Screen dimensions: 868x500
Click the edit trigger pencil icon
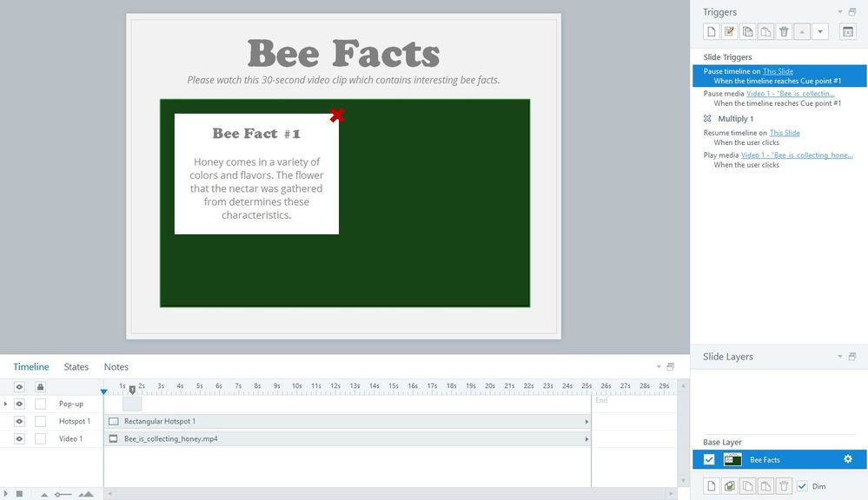(730, 32)
